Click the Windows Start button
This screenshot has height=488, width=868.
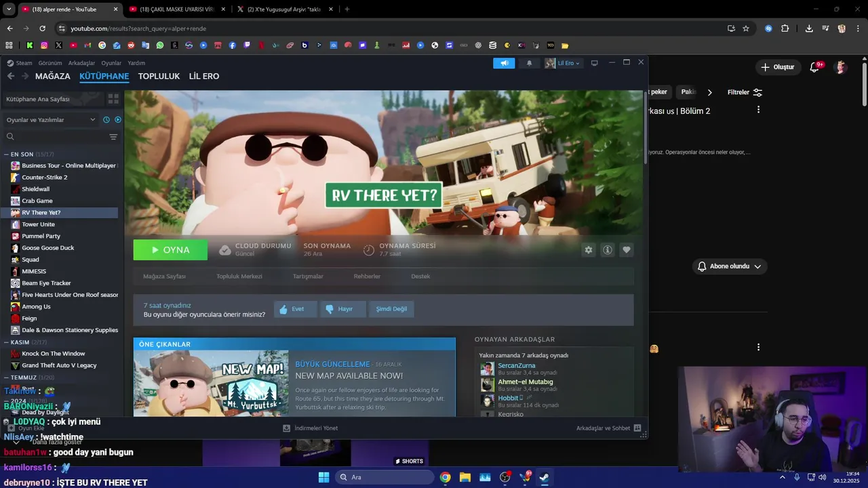(323, 477)
